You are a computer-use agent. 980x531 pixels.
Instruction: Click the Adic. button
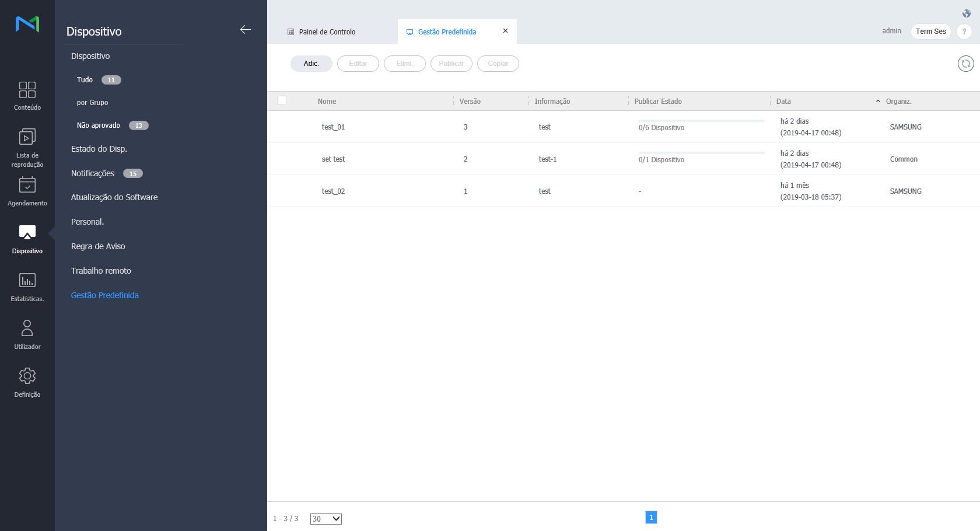point(311,64)
